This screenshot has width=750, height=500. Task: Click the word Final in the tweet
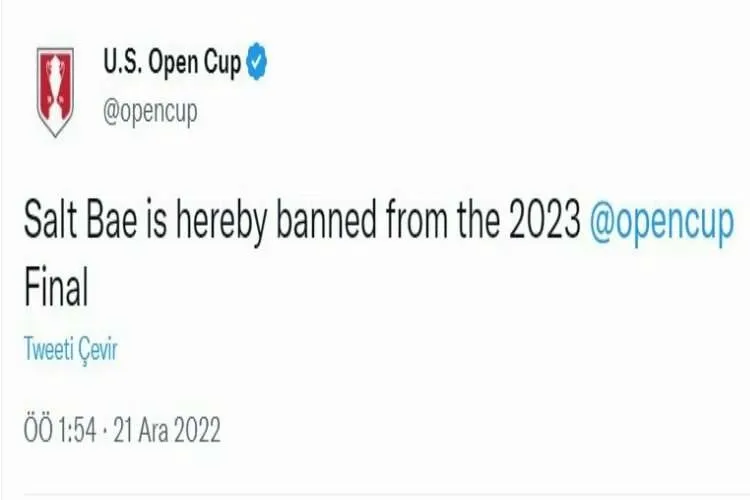56,288
